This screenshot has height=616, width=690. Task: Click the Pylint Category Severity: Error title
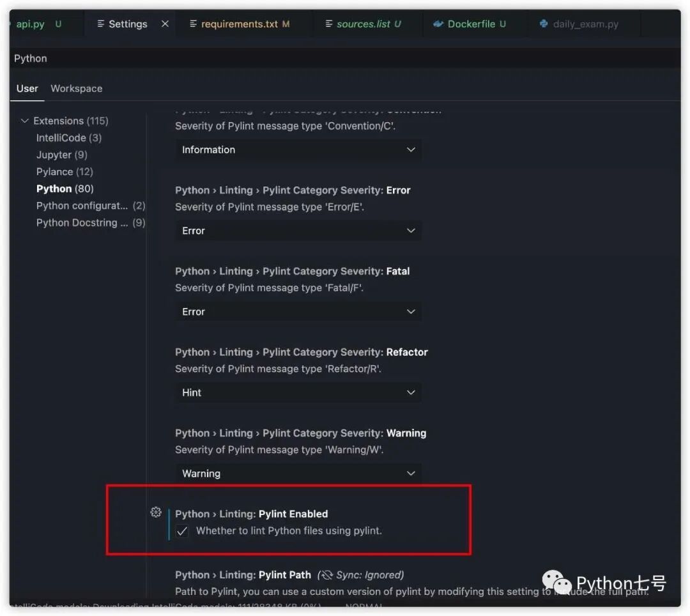(293, 190)
